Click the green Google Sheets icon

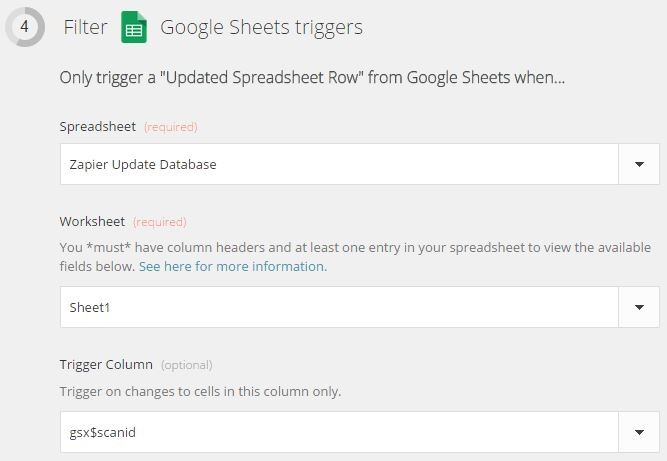[134, 27]
